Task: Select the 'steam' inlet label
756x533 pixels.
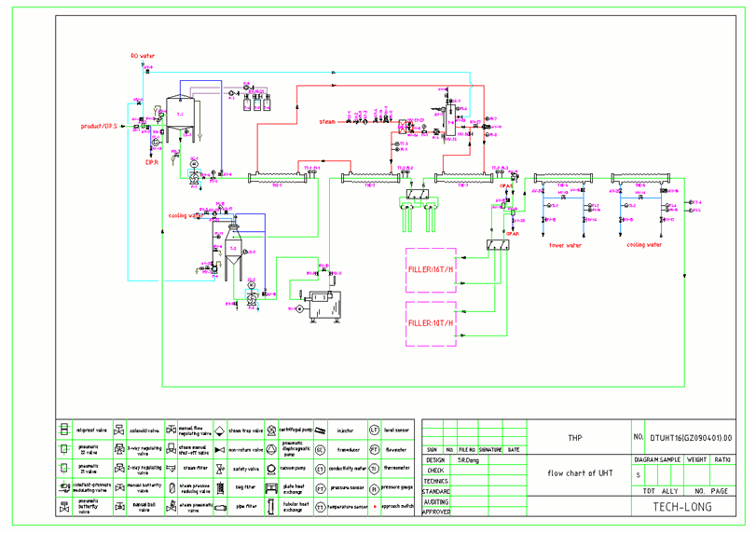Action: coord(326,121)
